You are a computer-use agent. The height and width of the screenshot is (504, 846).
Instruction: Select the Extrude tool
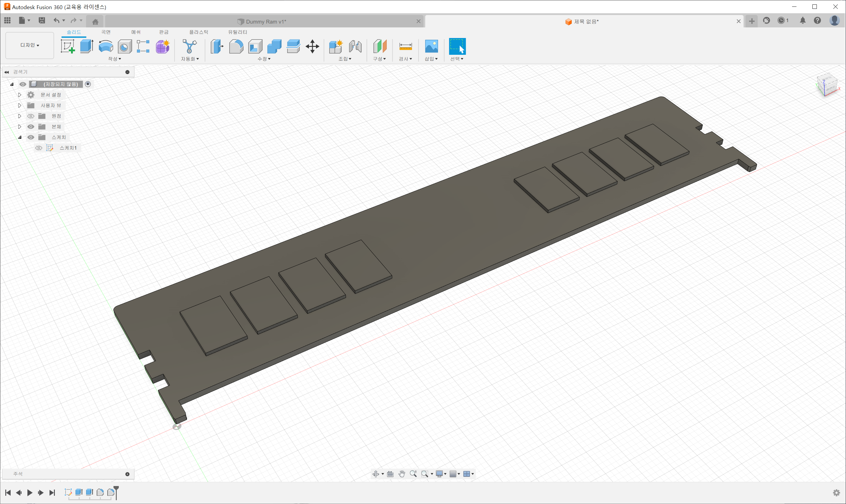click(x=87, y=46)
